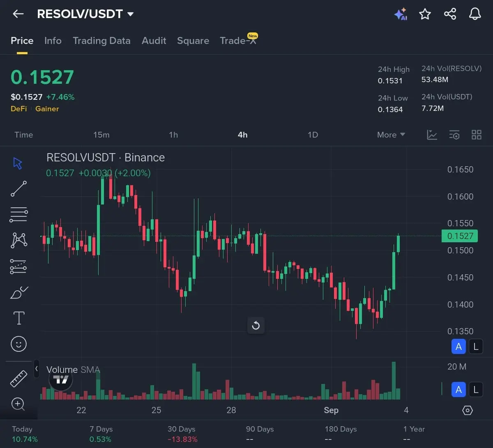This screenshot has width=493, height=448.
Task: Toggle auto scale A on volume pane
Action: coord(459,389)
